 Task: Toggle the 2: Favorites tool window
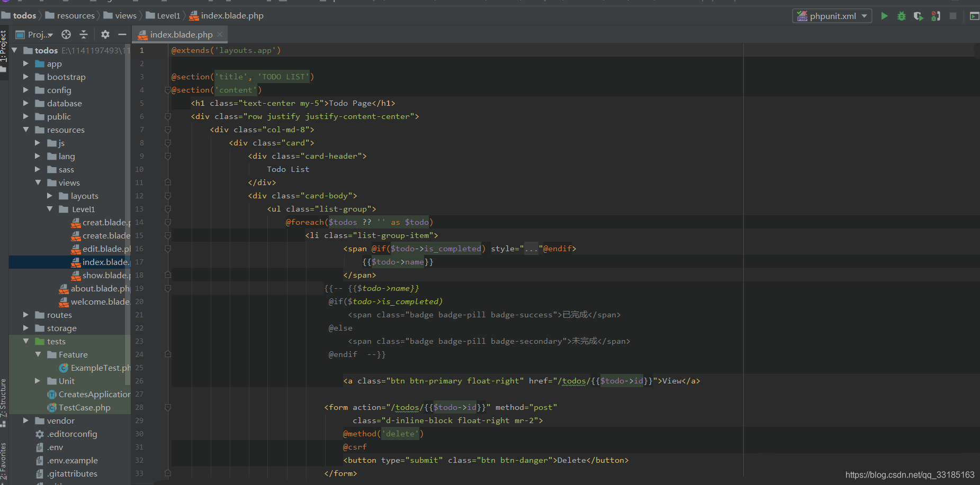click(x=4, y=463)
